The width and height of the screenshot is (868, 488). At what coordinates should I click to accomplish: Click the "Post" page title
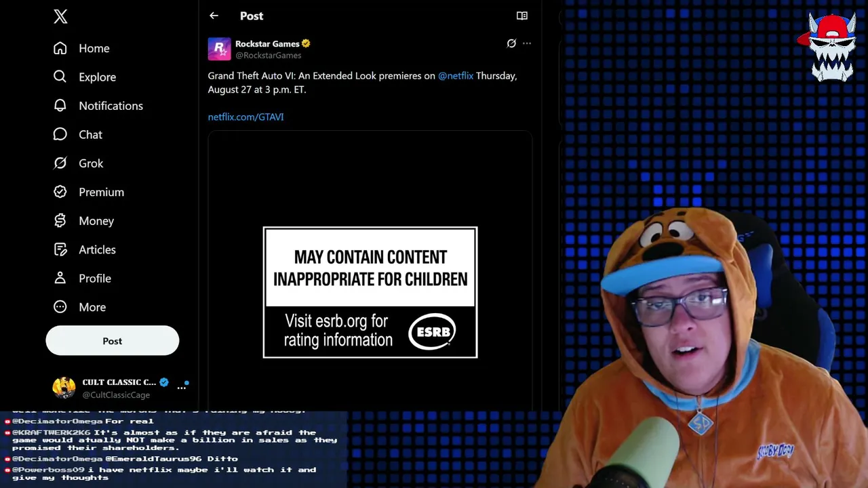(x=252, y=16)
